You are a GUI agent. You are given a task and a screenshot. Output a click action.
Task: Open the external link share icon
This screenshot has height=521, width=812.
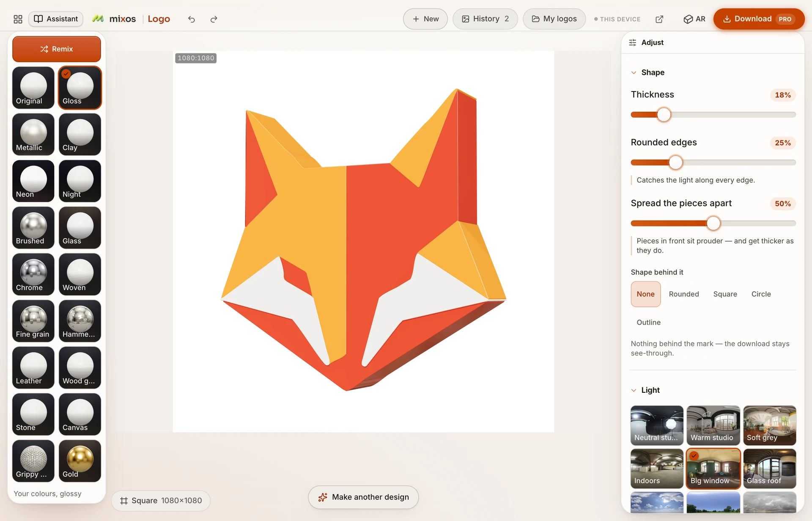pos(659,19)
